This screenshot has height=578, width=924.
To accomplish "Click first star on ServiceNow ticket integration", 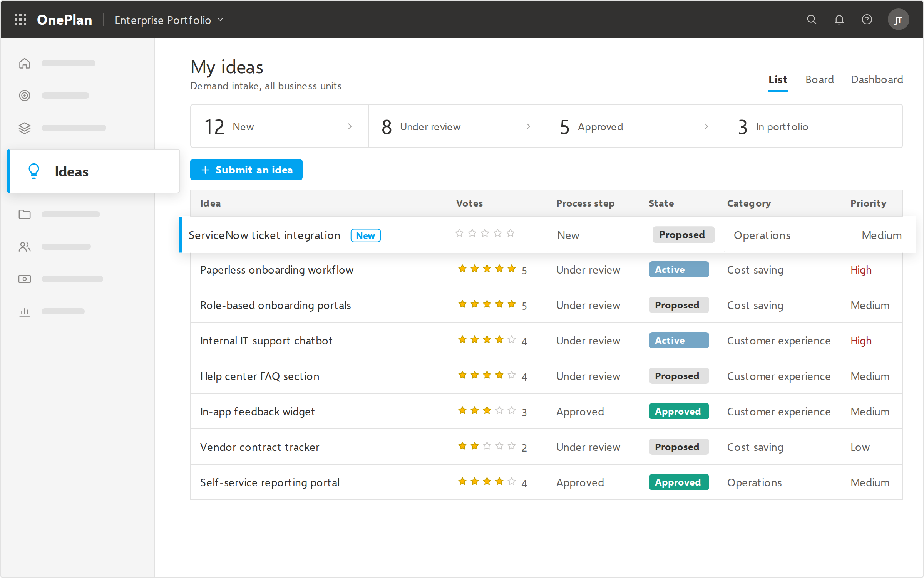I will point(459,233).
